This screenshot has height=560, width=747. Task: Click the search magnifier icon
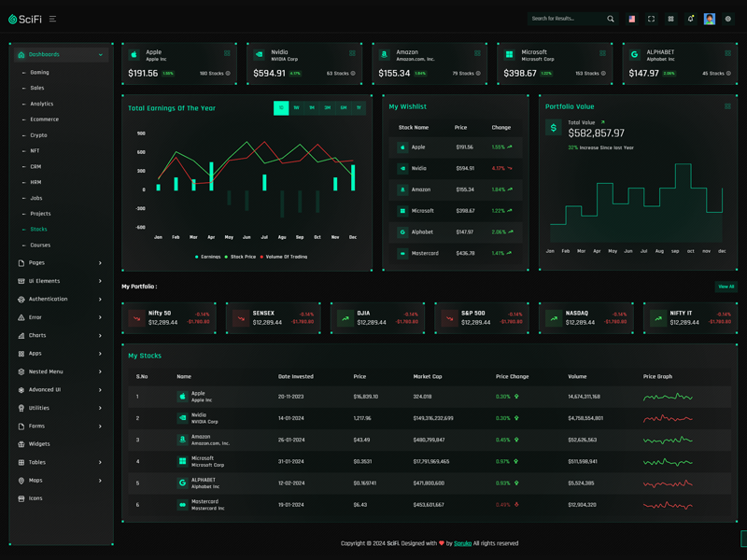point(611,19)
